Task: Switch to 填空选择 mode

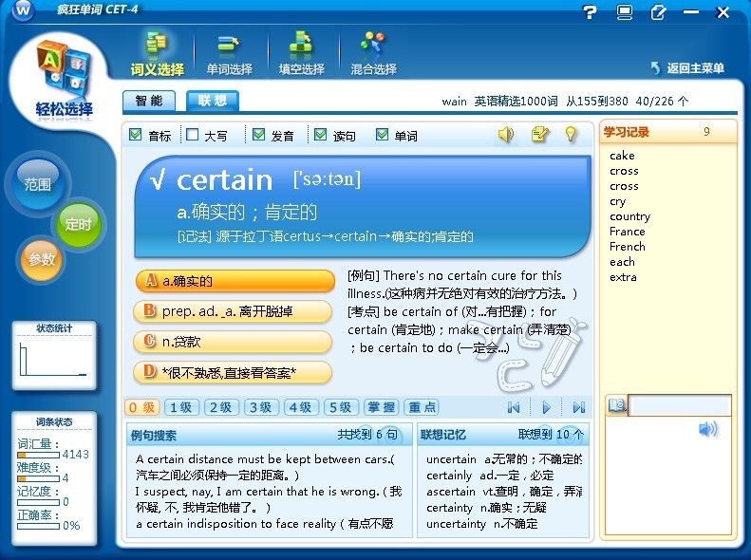Action: (x=302, y=53)
